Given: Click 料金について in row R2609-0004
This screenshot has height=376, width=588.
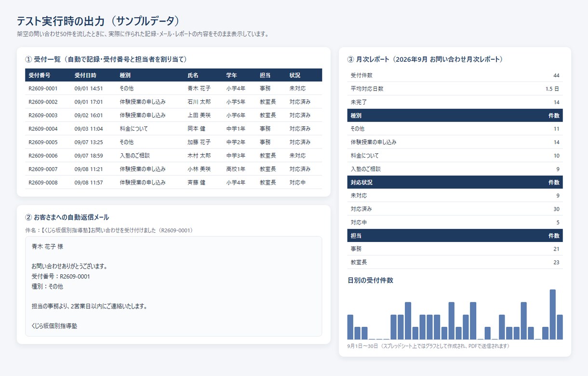Looking at the screenshot, I should (134, 129).
